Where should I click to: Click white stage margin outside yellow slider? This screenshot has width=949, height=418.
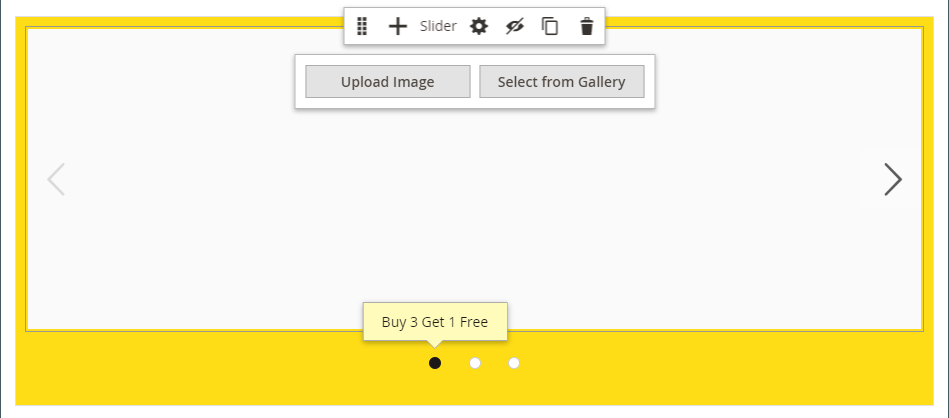474,411
